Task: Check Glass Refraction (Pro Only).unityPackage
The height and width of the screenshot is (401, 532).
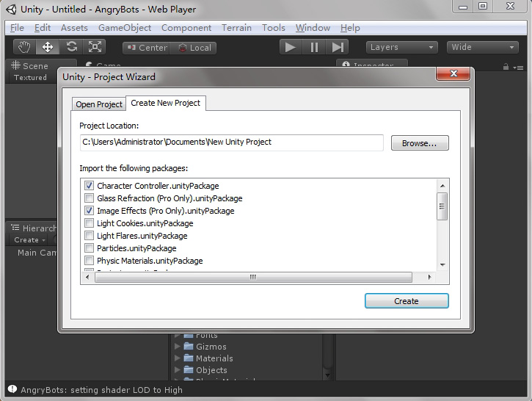Action: click(89, 198)
